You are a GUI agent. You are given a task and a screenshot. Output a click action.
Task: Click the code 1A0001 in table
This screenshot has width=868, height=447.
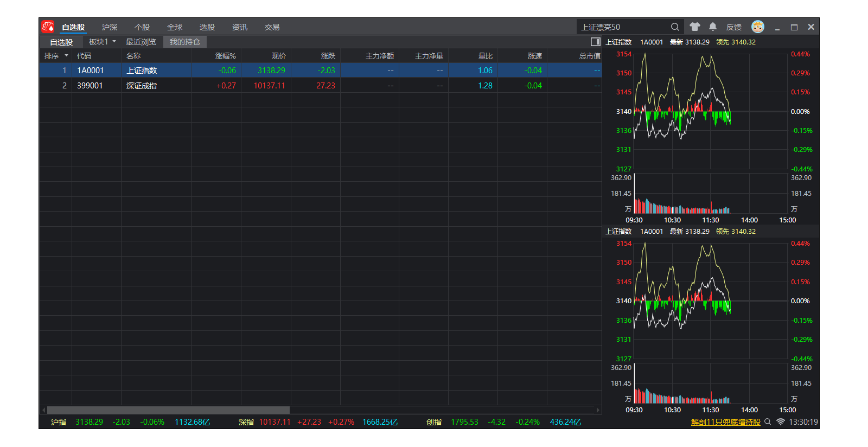tap(90, 71)
